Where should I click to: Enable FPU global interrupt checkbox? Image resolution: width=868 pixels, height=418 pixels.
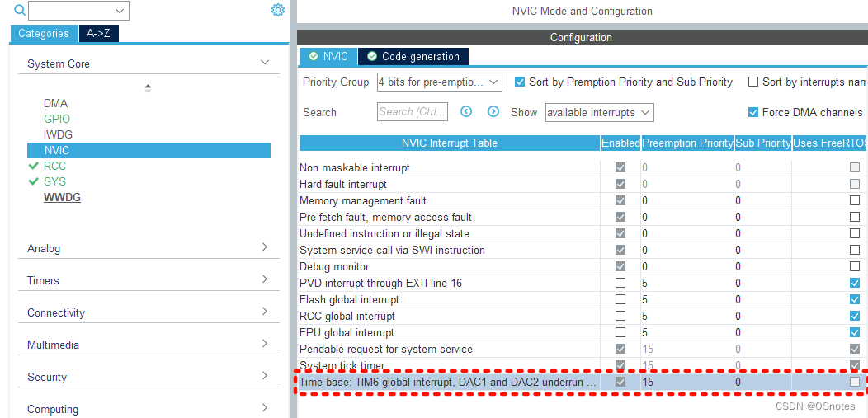tap(620, 332)
